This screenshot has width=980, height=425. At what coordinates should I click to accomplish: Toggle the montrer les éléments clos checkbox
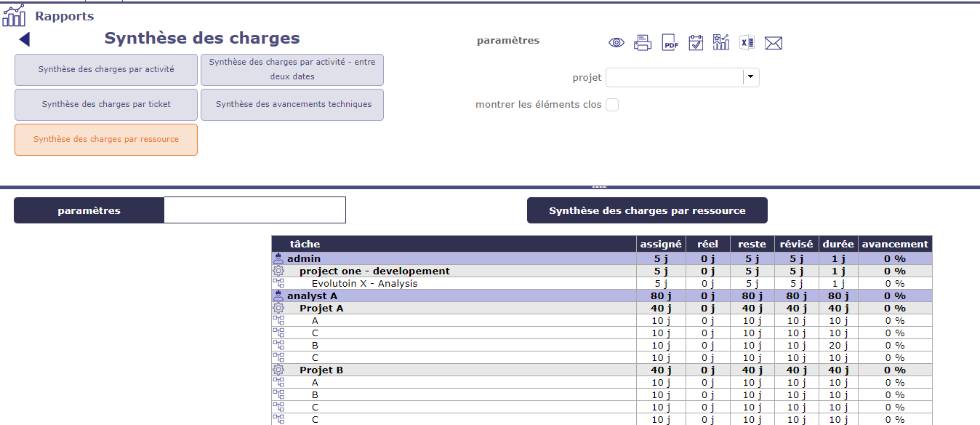(x=612, y=105)
